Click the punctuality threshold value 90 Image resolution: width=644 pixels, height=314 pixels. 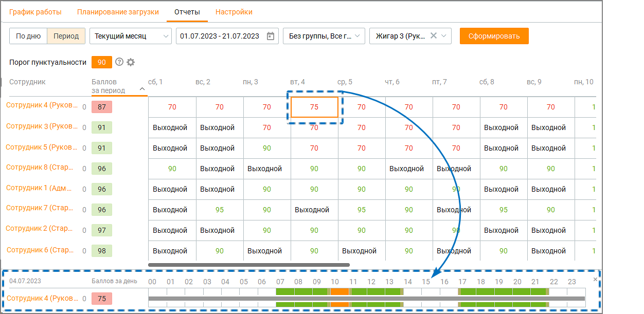click(x=102, y=62)
